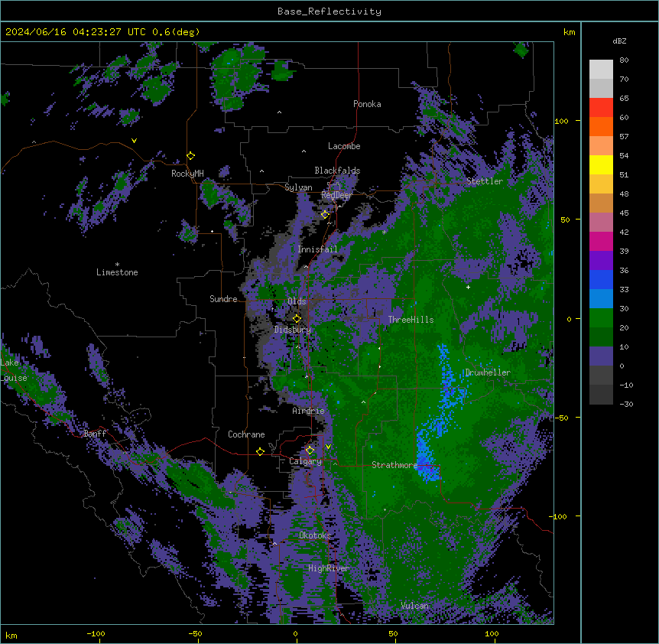Select the green 30 dBZ legend swatch
Viewport: 659px width, 644px height.
[601, 318]
